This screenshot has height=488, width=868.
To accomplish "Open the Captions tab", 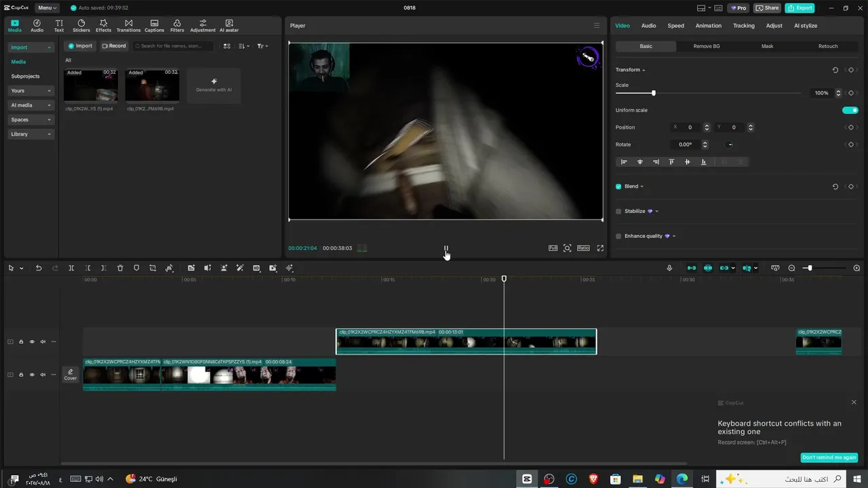I will [x=155, y=26].
